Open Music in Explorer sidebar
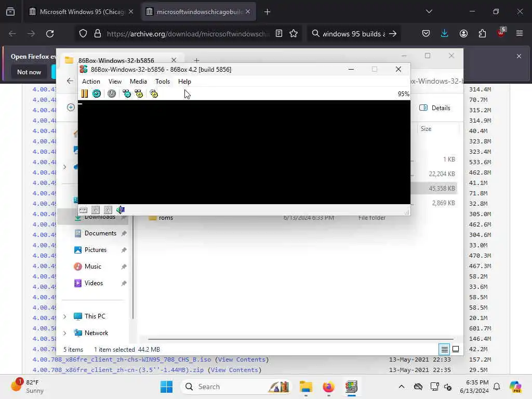532x399 pixels. point(93,267)
